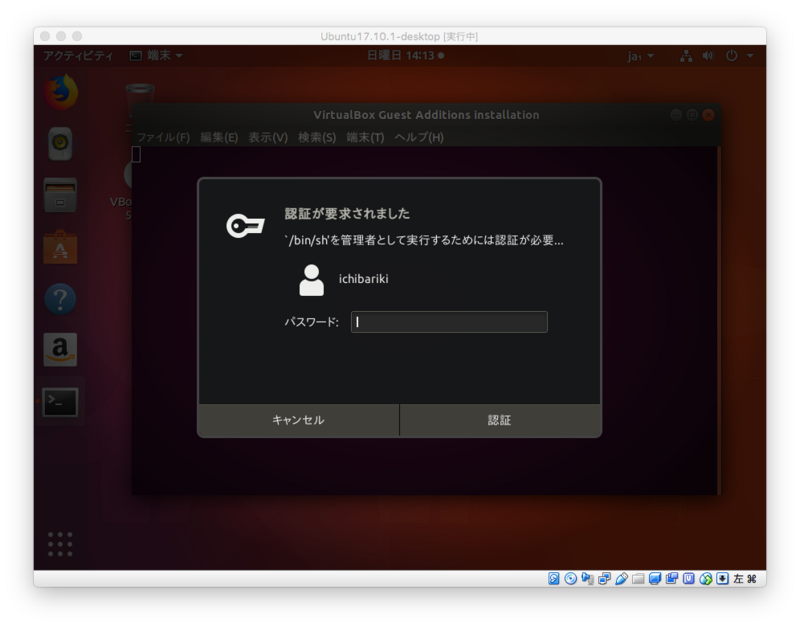Image resolution: width=800 pixels, height=627 pixels.
Task: Expand the system menu arrow
Action: [750, 56]
